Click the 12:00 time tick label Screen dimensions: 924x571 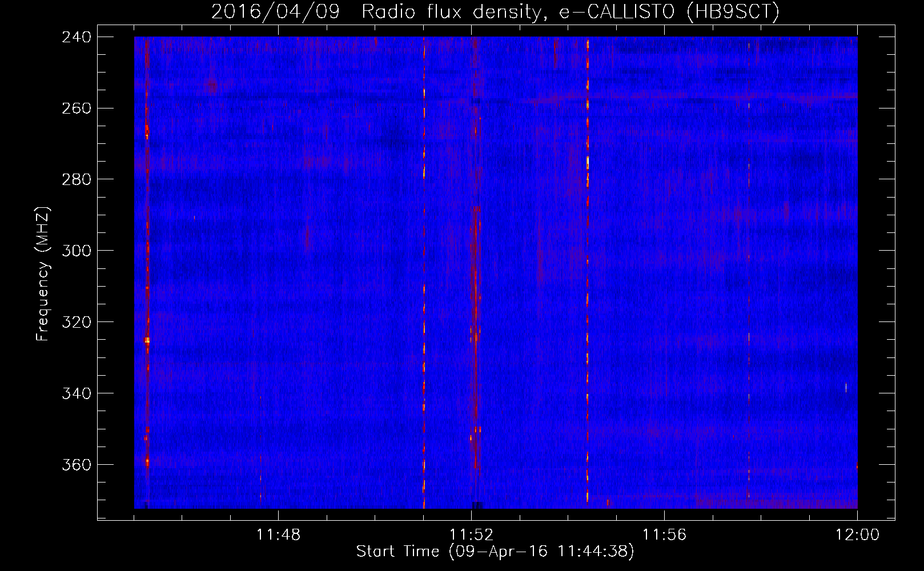pyautogui.click(x=857, y=535)
